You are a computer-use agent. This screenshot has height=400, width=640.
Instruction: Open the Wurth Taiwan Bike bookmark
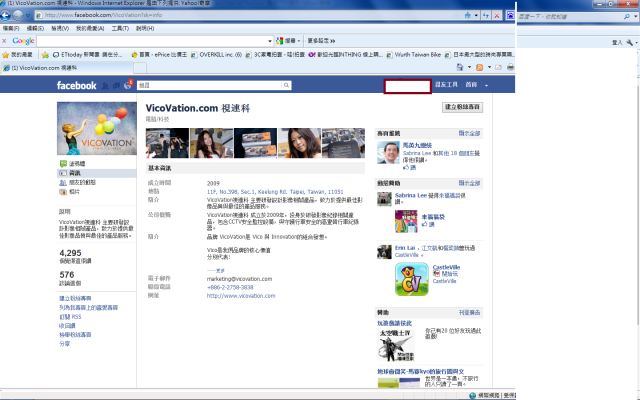point(413,55)
